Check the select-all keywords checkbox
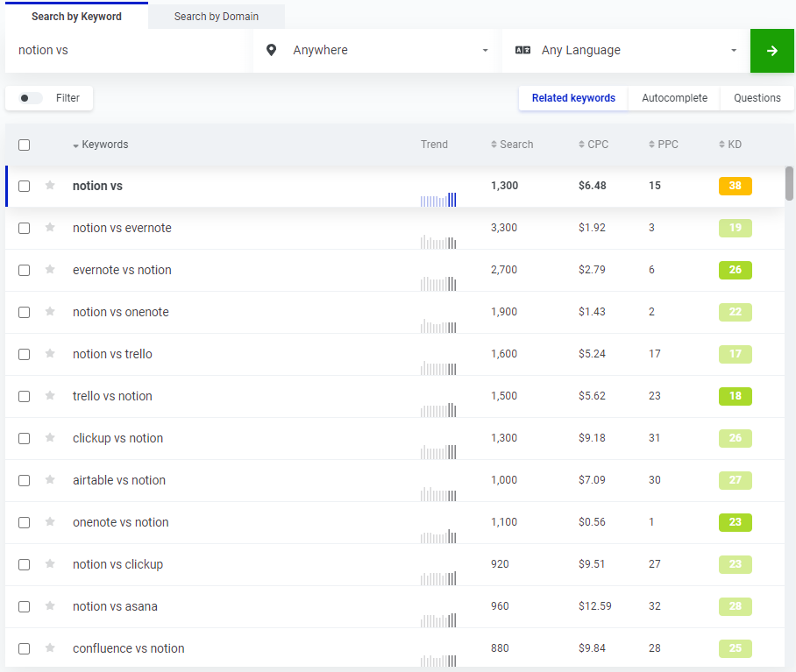 tap(24, 145)
